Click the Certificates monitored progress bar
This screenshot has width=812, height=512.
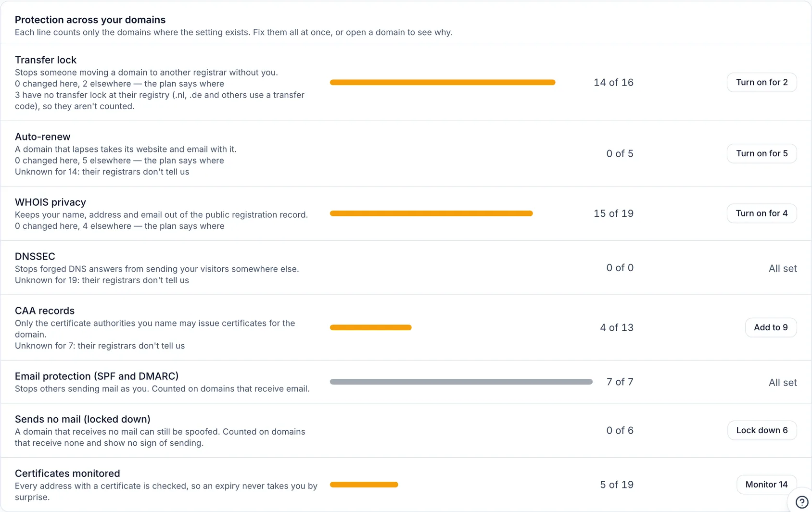[364, 485]
